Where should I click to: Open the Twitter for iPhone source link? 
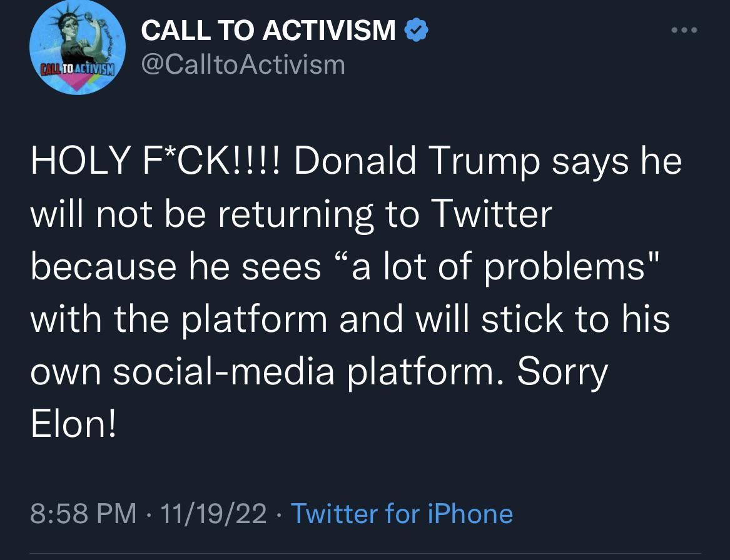click(402, 514)
